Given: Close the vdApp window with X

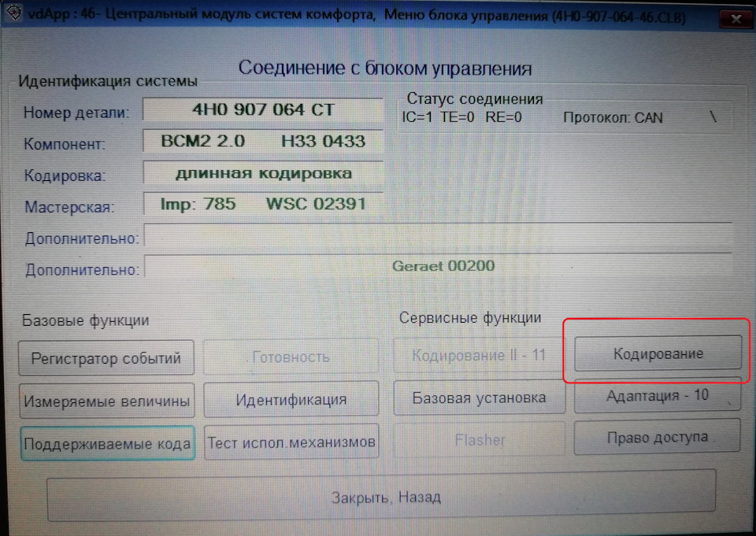Looking at the screenshot, I should click(736, 19).
